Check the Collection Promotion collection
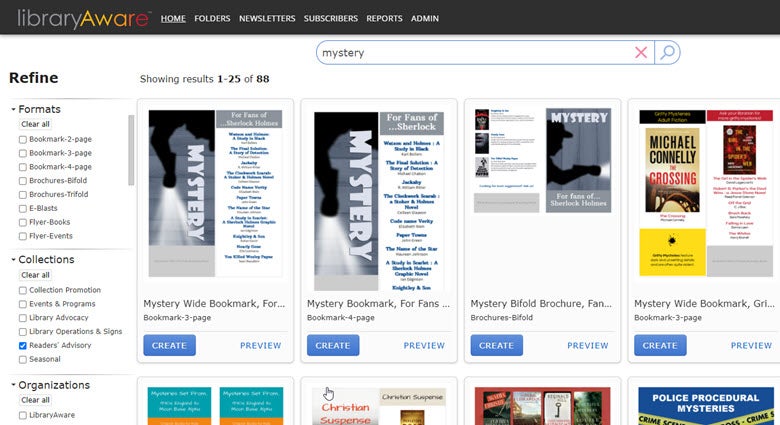This screenshot has width=780, height=425. [23, 290]
